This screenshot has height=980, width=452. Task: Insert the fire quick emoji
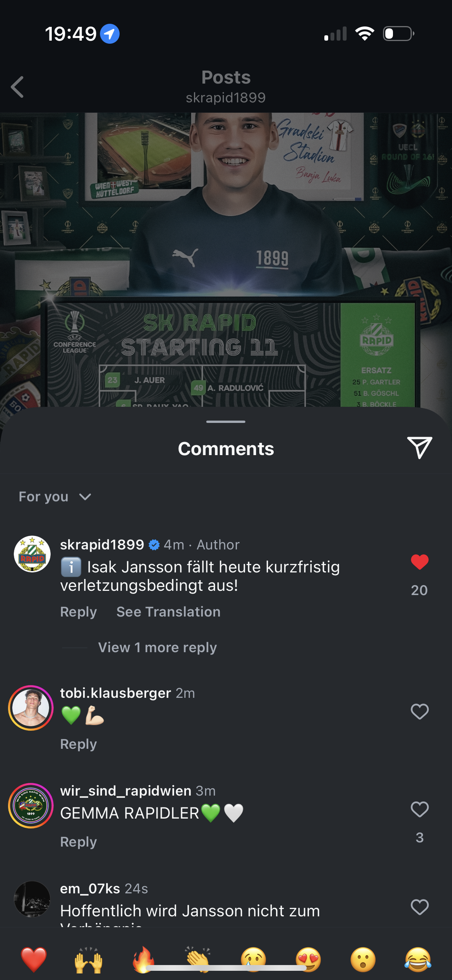143,959
